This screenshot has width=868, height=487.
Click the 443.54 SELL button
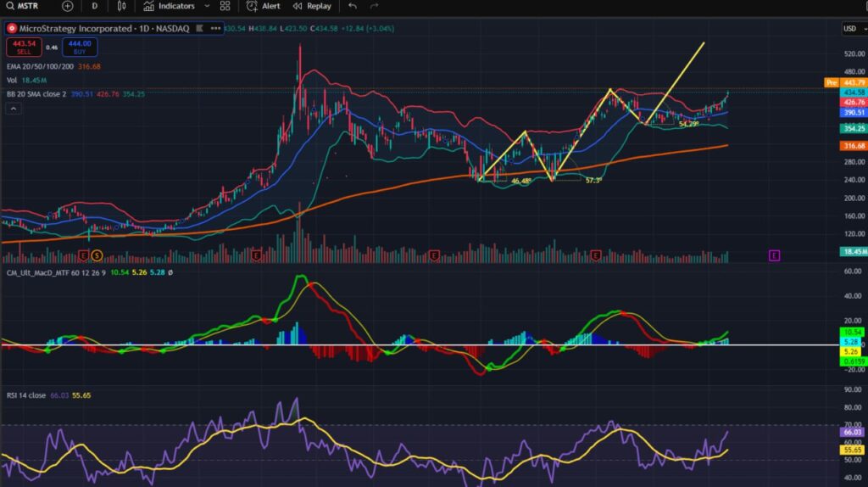(24, 48)
